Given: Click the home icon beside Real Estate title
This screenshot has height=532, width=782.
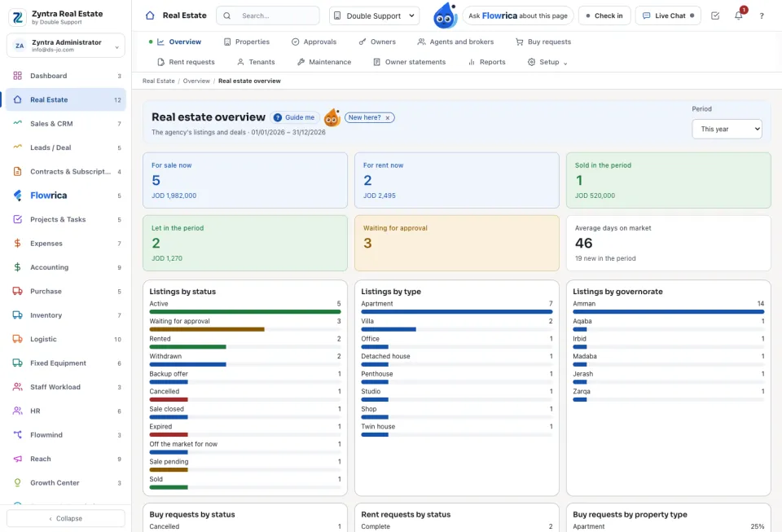Looking at the screenshot, I should click(x=150, y=15).
